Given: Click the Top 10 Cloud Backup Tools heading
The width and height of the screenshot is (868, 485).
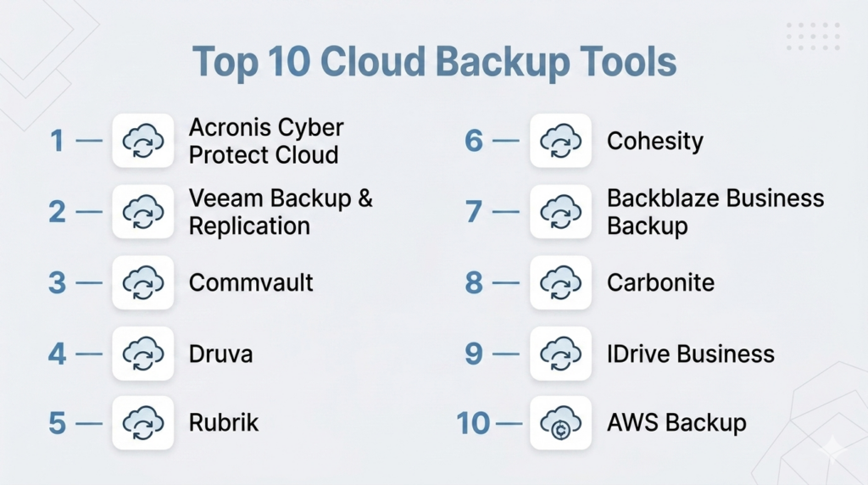Looking at the screenshot, I should (x=434, y=64).
